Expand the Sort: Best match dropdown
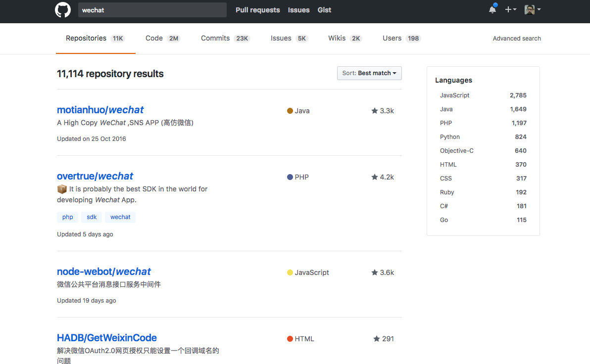Viewport: 590px width, 364px height. [369, 73]
